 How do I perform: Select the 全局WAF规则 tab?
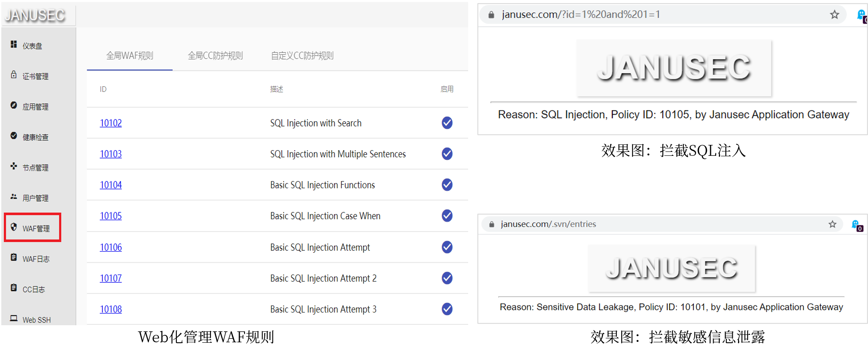pyautogui.click(x=130, y=56)
